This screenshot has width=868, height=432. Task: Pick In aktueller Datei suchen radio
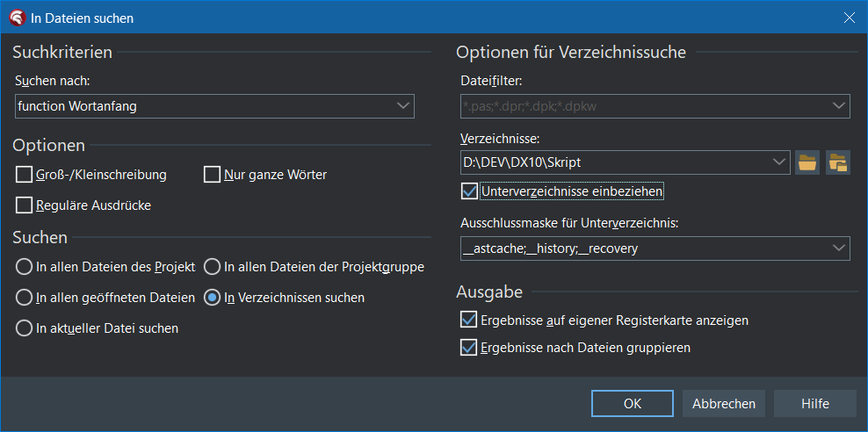(x=24, y=328)
